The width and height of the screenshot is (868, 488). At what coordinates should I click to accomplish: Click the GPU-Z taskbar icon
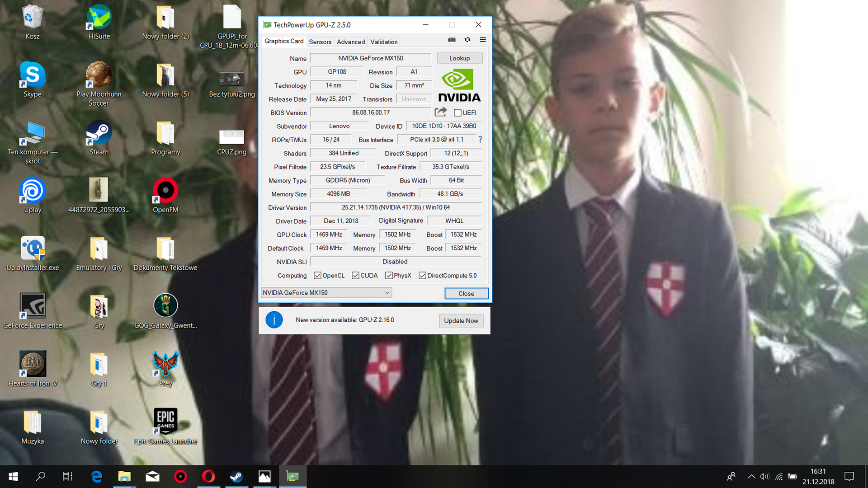click(x=292, y=476)
